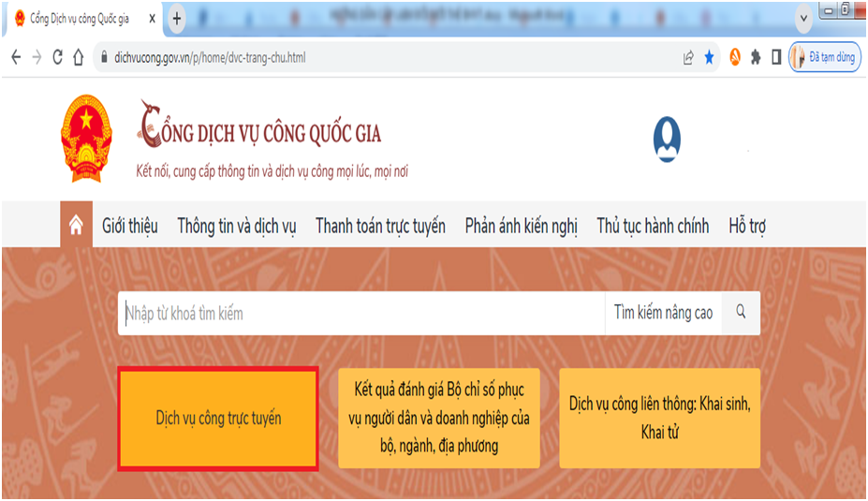868x501 pixels.
Task: Focus the Nhập từ khoá tìm kiếm field
Action: [360, 314]
